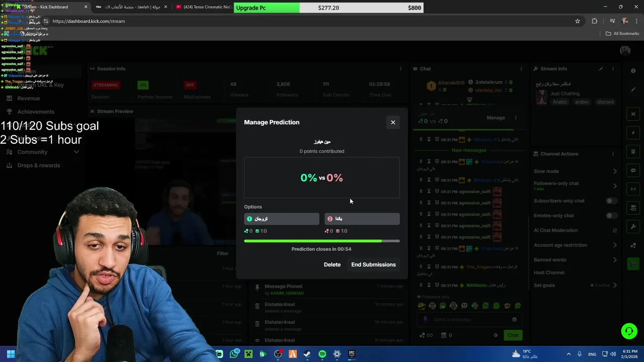Switch to Stream - Kick Dashboard tab
The width and height of the screenshot is (644, 362).
45,7
